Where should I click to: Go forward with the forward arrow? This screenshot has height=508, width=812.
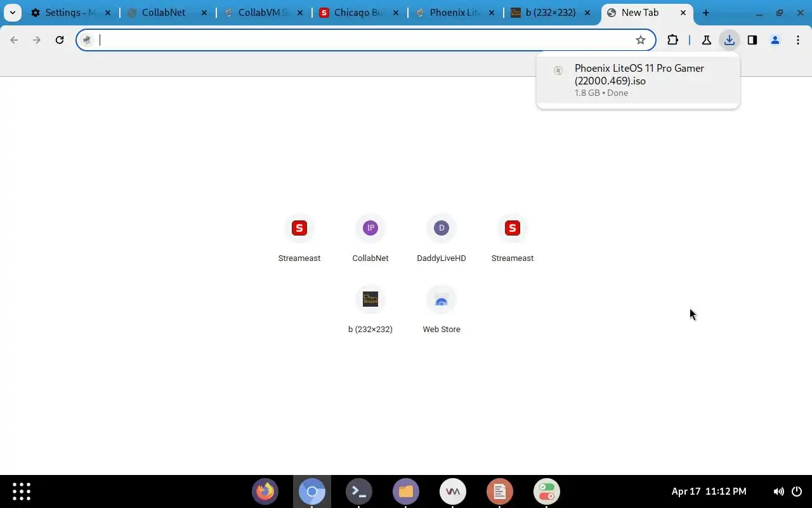tap(37, 40)
